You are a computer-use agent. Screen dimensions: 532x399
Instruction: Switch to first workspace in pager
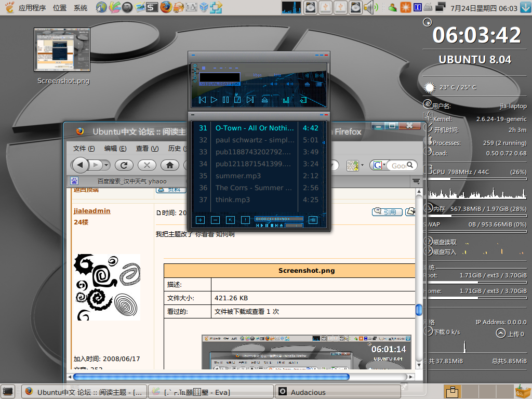pos(452,392)
